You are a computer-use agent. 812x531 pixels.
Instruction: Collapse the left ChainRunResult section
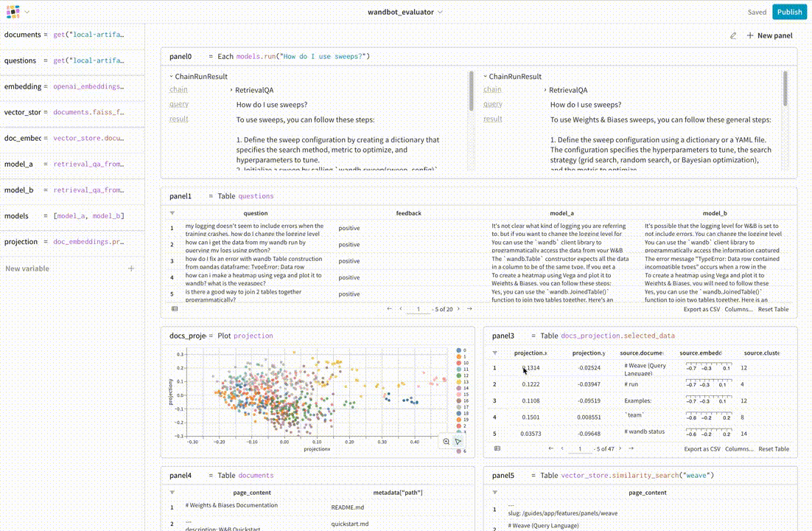[x=171, y=77]
